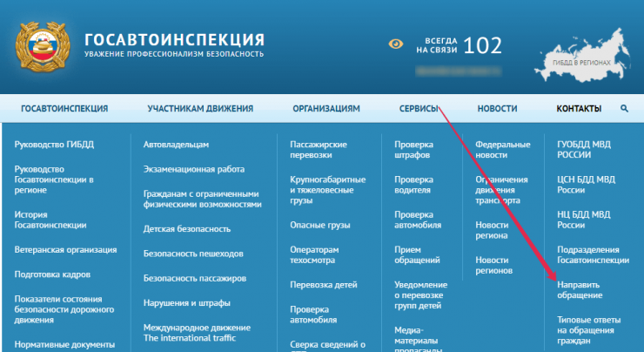This screenshot has width=644, height=352.
Task: Open Детская безопасность link
Action: [187, 228]
